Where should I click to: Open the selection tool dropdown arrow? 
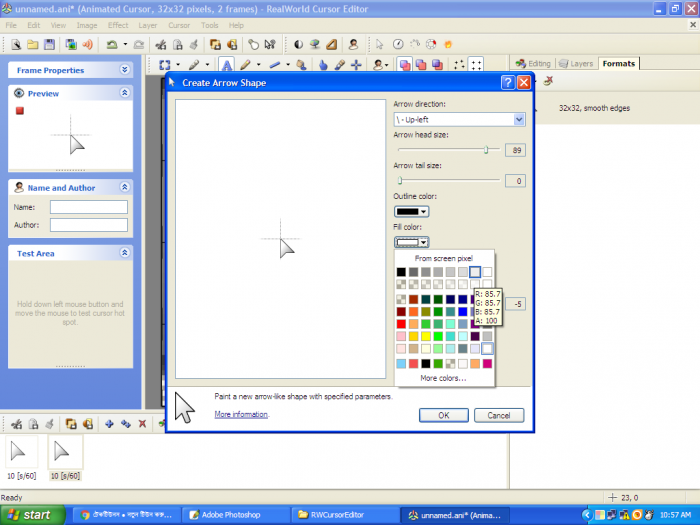click(x=178, y=65)
